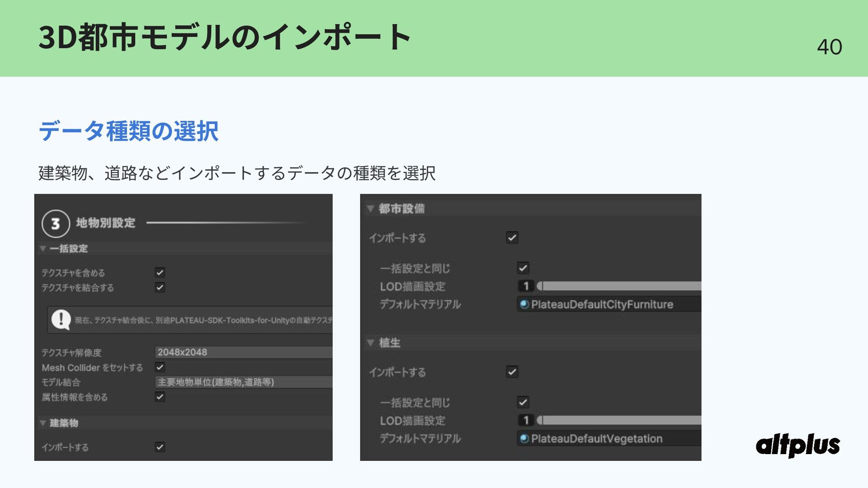Collapse the 建築物 section triangle
Image resolution: width=868 pixels, height=488 pixels.
[x=43, y=423]
